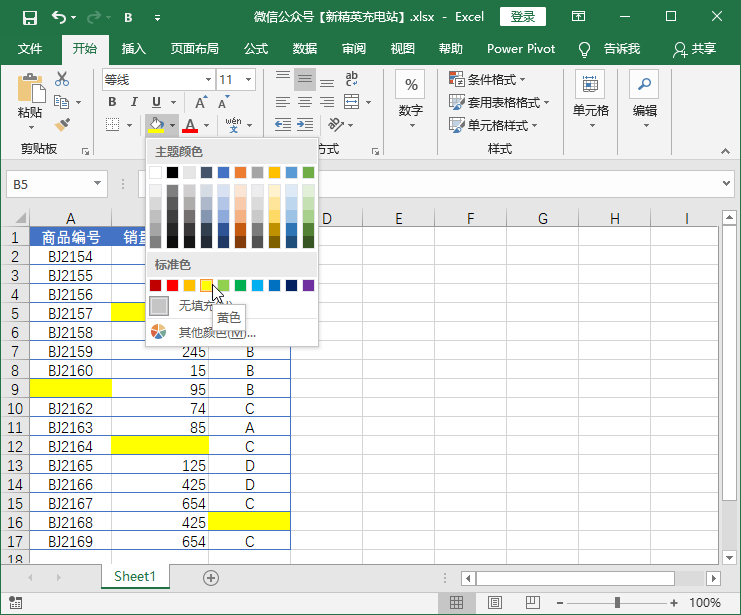The height and width of the screenshot is (615, 741).
Task: Click the Increase Font Size icon
Action: click(x=200, y=103)
